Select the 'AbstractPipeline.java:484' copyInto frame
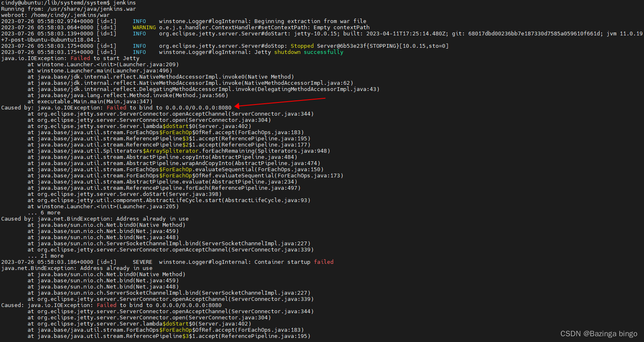Screen dimensions: 644x342 click(162, 157)
